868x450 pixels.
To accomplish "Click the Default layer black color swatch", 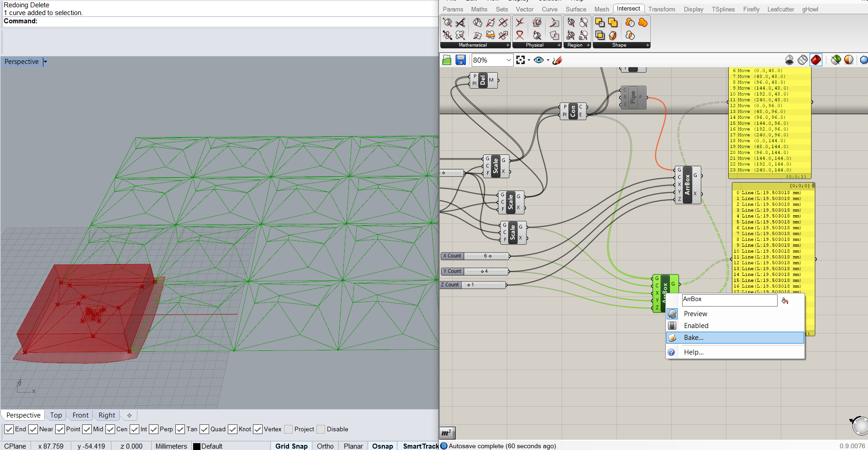I will [x=197, y=446].
